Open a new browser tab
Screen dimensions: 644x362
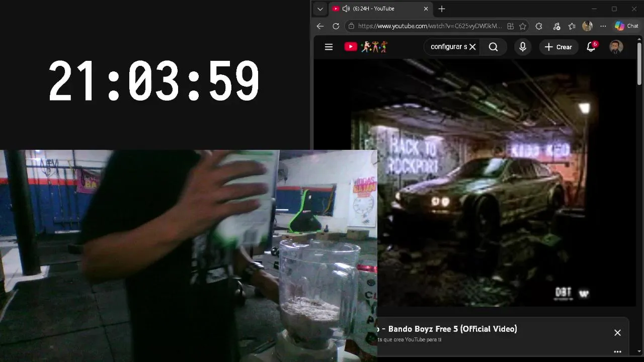pos(441,9)
